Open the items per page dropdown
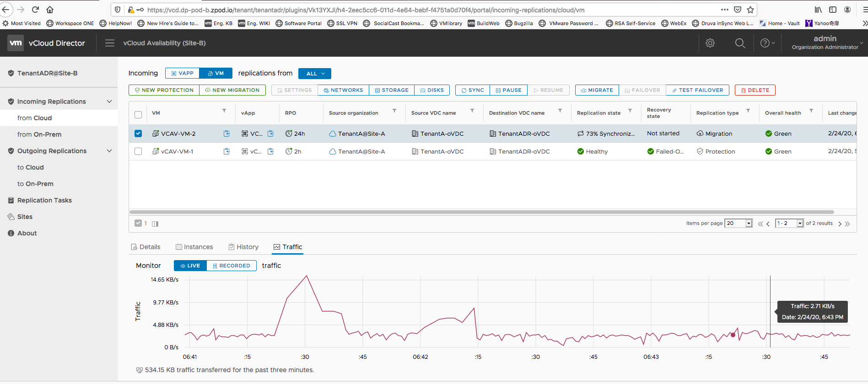The image size is (868, 384). coord(739,223)
